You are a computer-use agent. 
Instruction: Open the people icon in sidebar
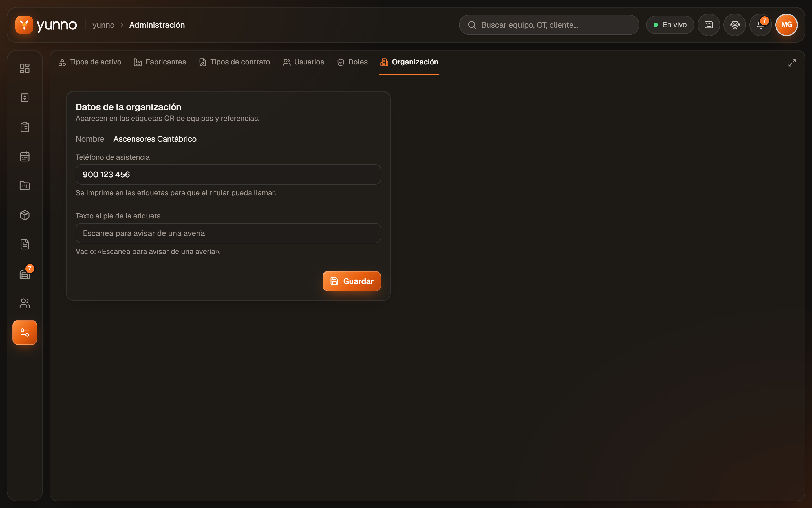tap(25, 303)
